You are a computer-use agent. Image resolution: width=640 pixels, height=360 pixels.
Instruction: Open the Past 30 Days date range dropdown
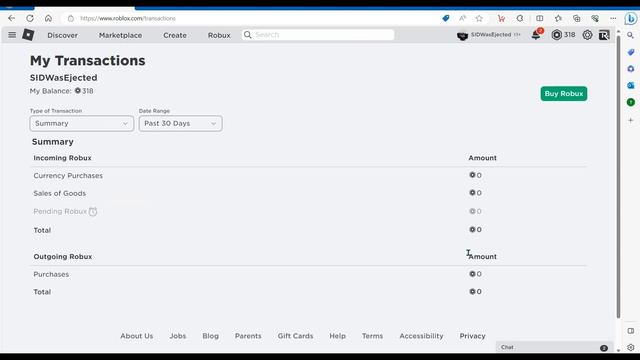pos(180,124)
